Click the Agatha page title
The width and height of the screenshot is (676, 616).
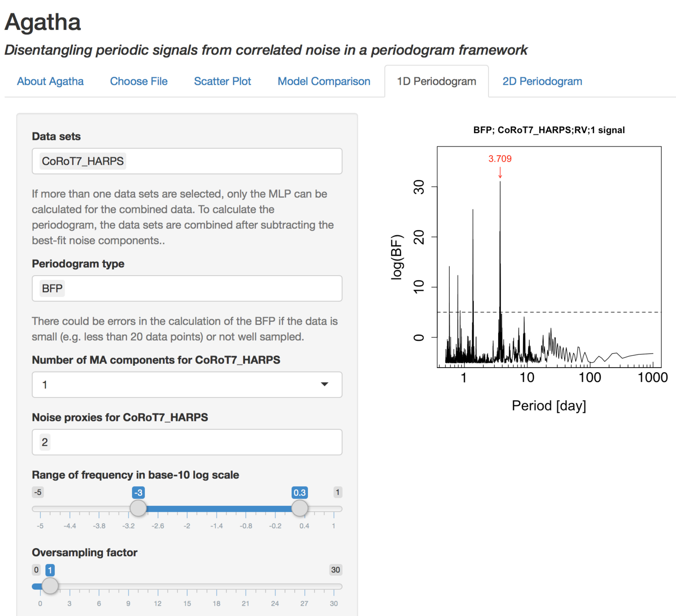(43, 22)
